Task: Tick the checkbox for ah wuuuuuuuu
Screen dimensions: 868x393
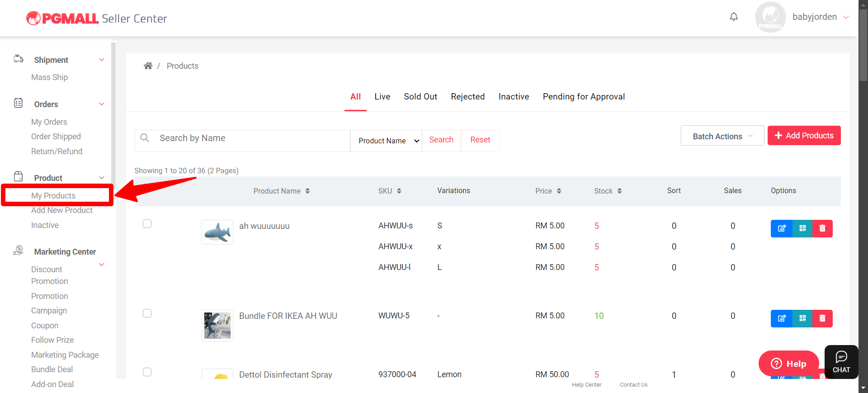Action: pos(147,224)
